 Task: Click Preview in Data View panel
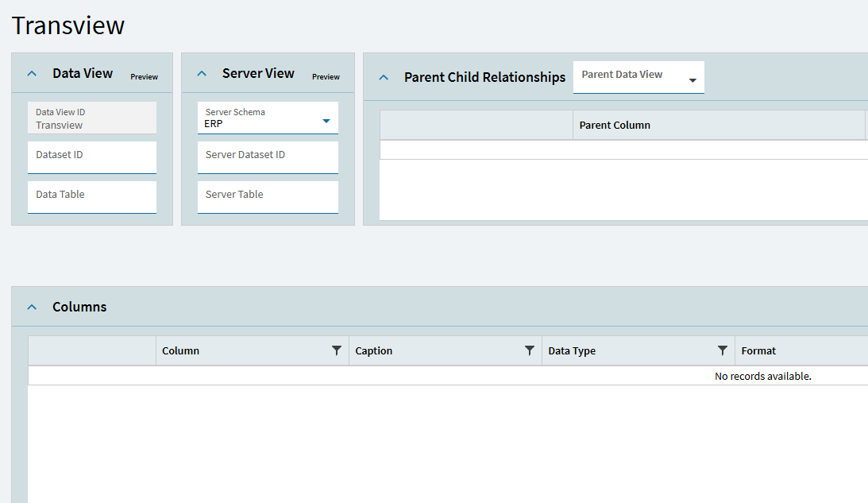(x=145, y=77)
